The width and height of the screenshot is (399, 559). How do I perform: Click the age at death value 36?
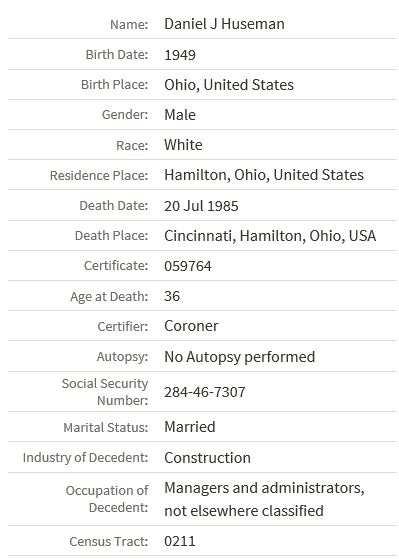click(172, 296)
